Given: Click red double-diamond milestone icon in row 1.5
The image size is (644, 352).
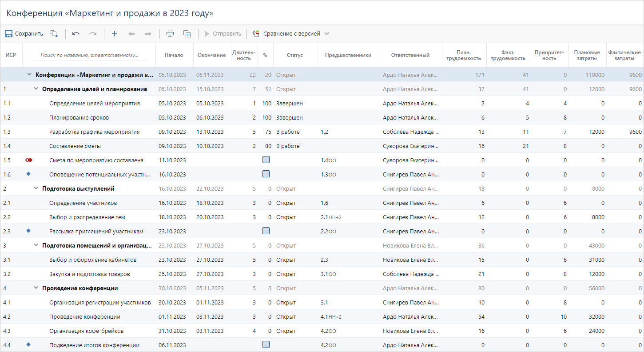Looking at the screenshot, I should point(29,160).
